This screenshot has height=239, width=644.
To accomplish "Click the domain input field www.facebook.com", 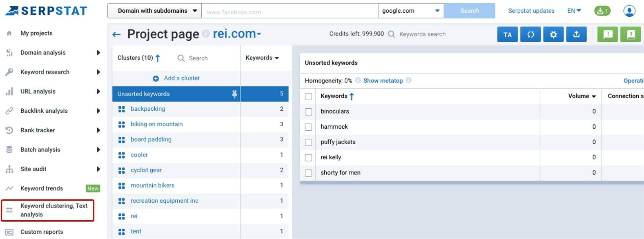I will tap(290, 11).
